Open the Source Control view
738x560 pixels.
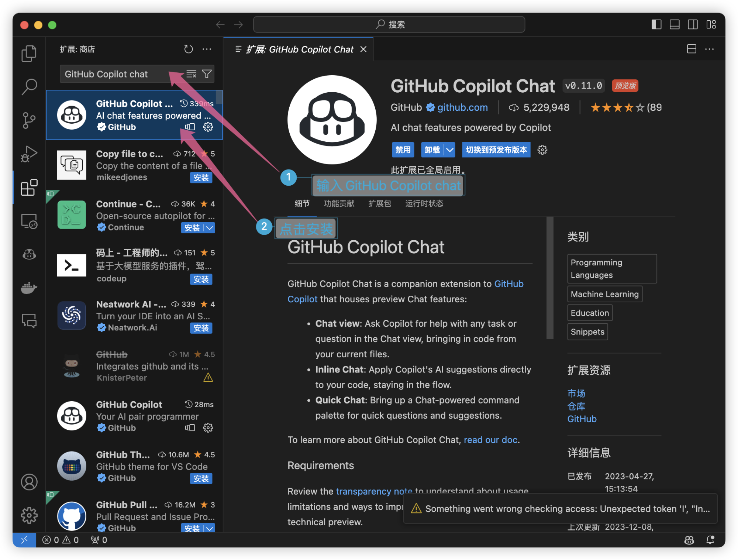[29, 120]
